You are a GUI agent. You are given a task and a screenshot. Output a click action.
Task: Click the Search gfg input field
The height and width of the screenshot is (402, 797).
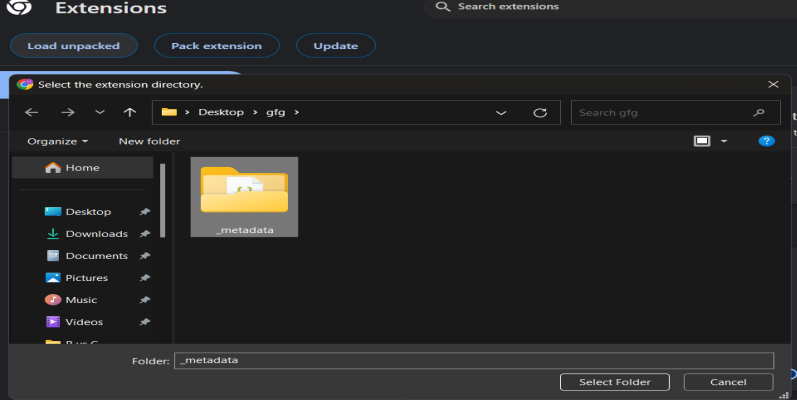[676, 113]
